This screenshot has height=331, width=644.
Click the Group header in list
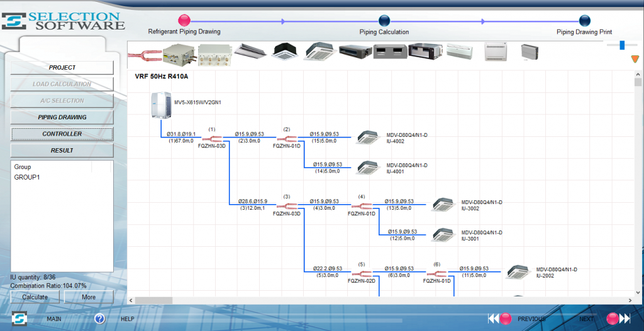[x=23, y=167]
